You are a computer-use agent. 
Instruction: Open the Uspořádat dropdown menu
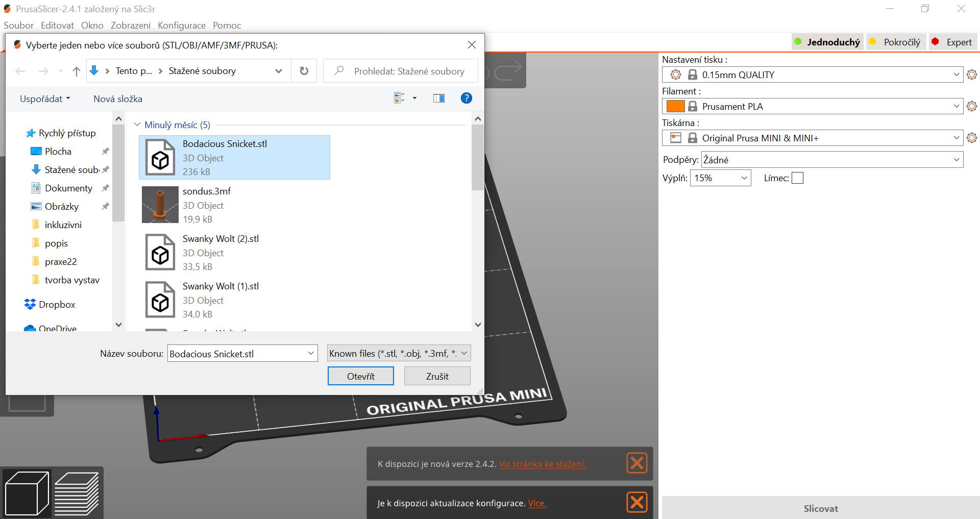tap(45, 99)
